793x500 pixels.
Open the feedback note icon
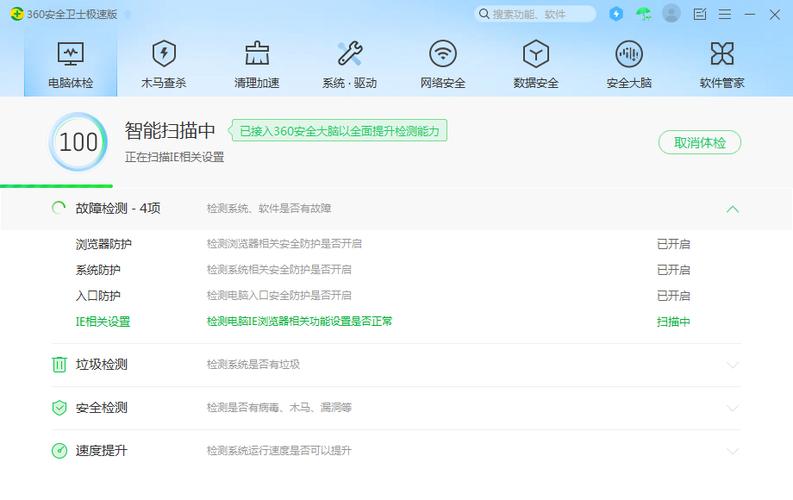(700, 14)
